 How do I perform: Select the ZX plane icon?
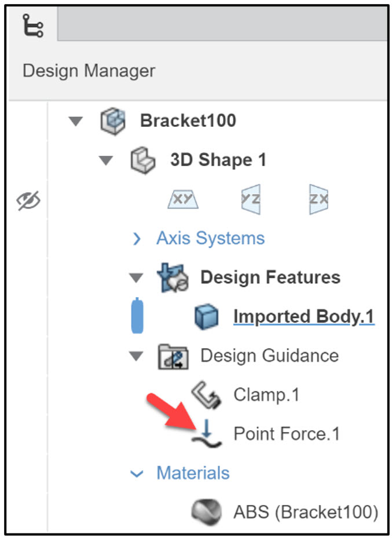(x=318, y=199)
